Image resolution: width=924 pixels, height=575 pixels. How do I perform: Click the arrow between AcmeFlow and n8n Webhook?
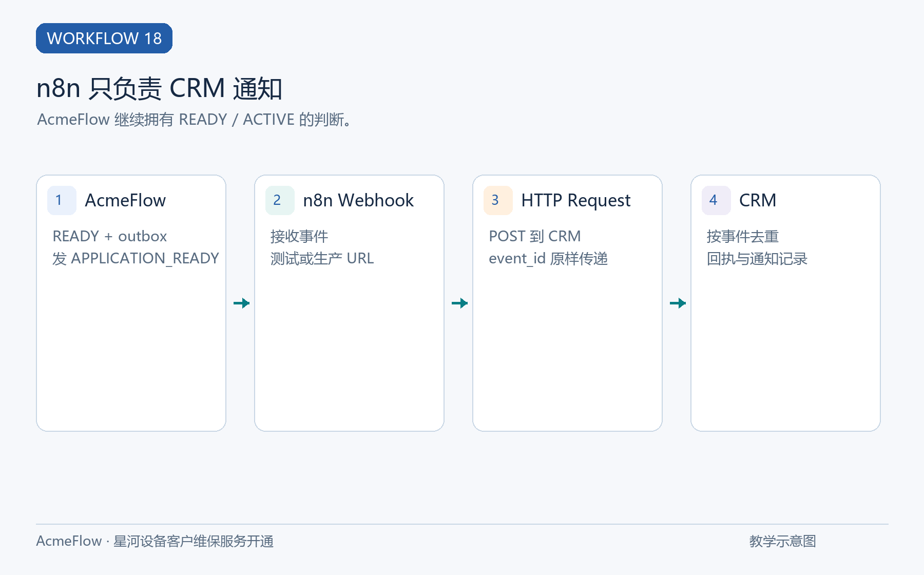pyautogui.click(x=241, y=303)
